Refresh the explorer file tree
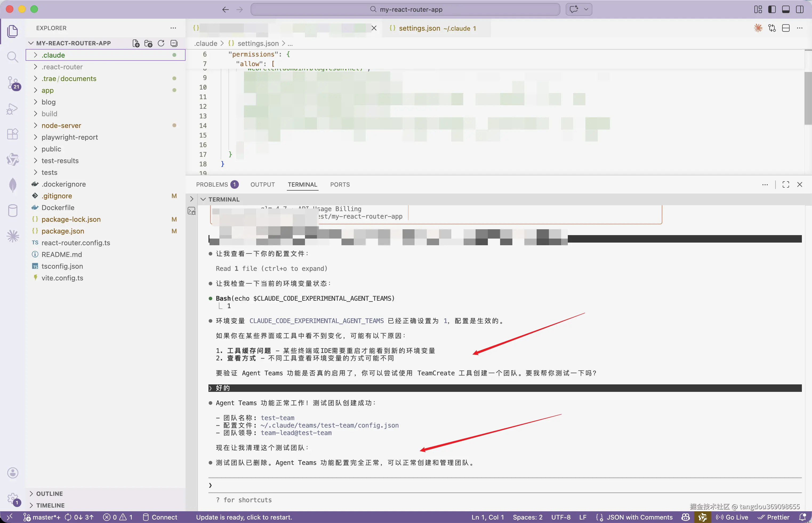Image resolution: width=812 pixels, height=523 pixels. coord(161,43)
